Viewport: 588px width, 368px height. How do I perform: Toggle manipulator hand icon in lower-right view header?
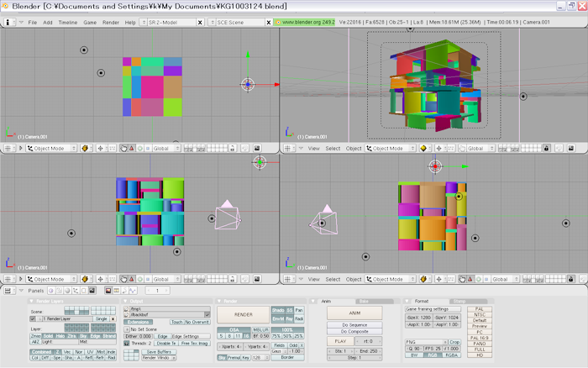(x=462, y=279)
